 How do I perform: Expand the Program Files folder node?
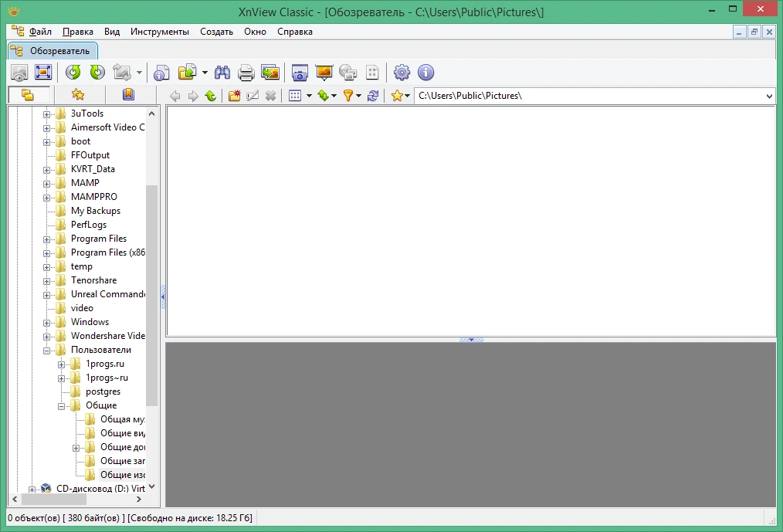point(46,239)
